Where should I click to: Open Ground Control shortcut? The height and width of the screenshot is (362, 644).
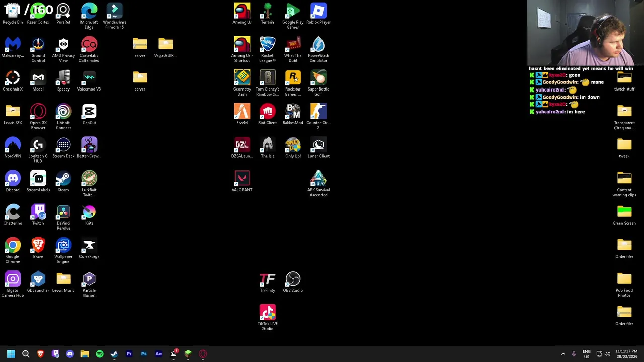coord(38,50)
